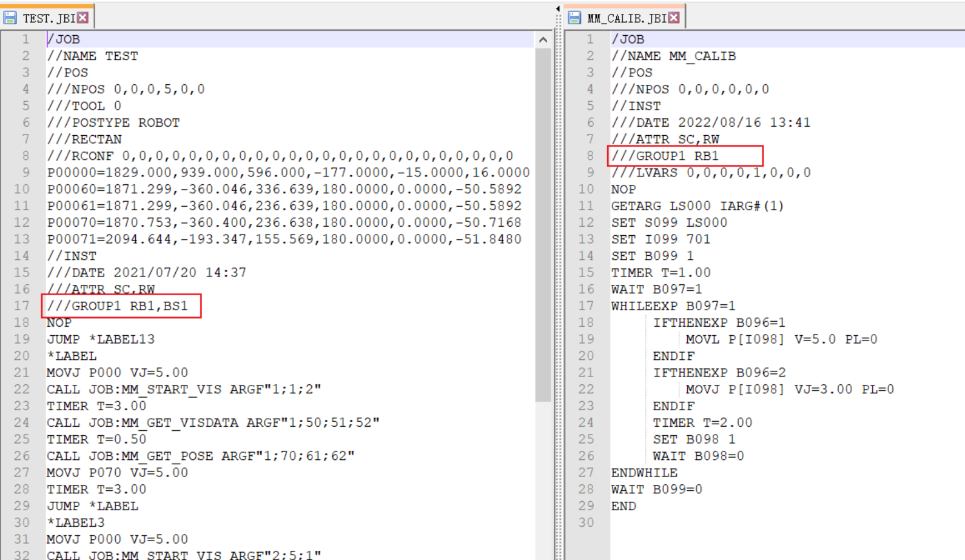
Task: Click the "///GROUP1 RB1" line in MM_CALIB.JBI
Action: pyautogui.click(x=665, y=156)
